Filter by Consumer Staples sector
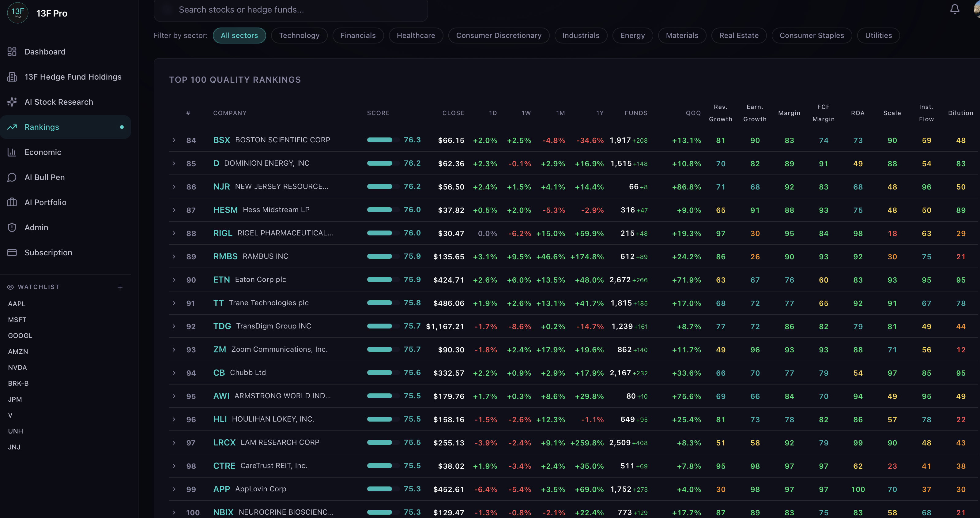This screenshot has height=518, width=980. 812,36
